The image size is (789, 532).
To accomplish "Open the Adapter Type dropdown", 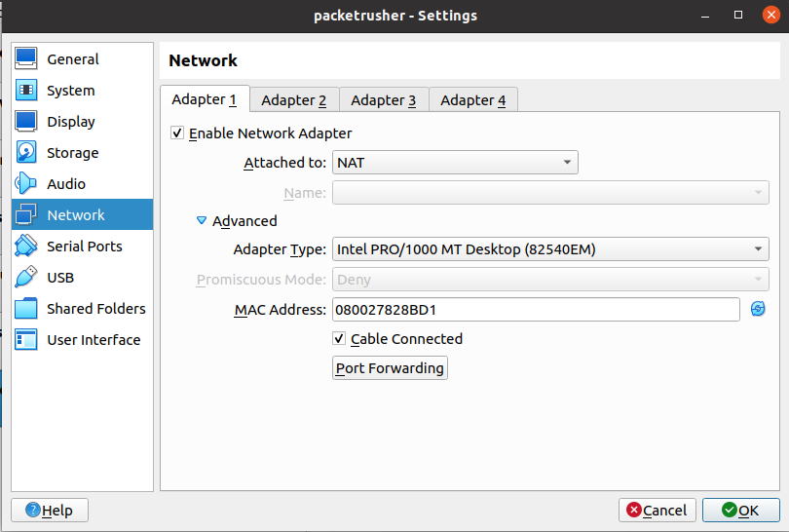I will (x=550, y=249).
